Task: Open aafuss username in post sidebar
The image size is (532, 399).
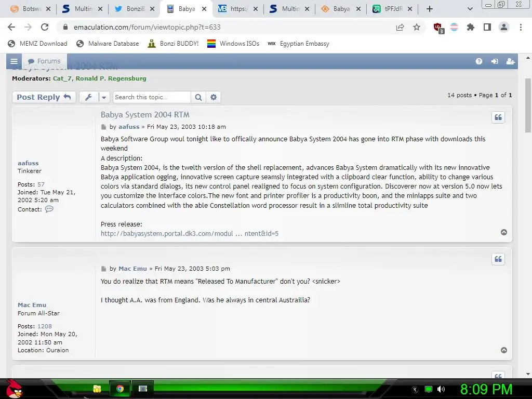Action: tap(28, 163)
